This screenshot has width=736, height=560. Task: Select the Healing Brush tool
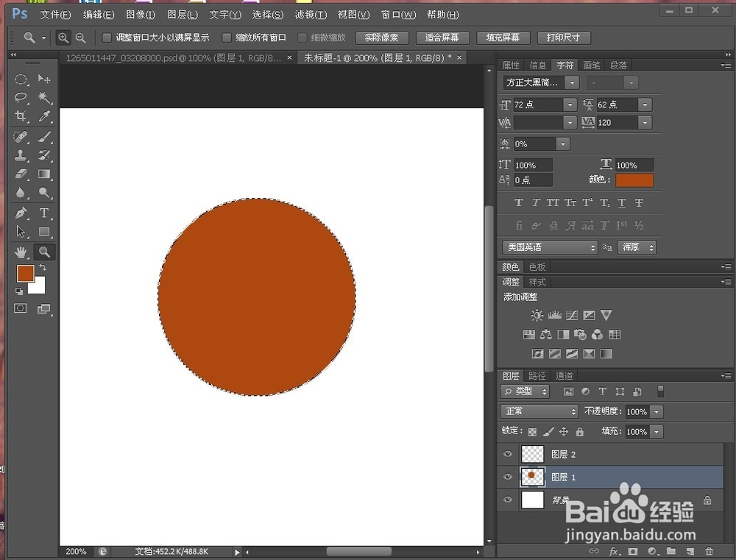coord(20,137)
